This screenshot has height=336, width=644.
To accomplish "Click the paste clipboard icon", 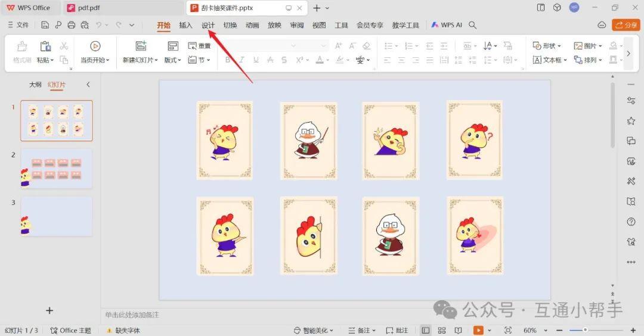I will [45, 46].
